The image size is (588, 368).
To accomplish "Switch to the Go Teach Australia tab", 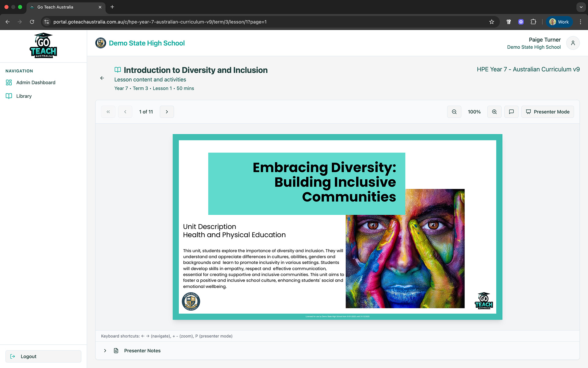I will pyautogui.click(x=61, y=7).
